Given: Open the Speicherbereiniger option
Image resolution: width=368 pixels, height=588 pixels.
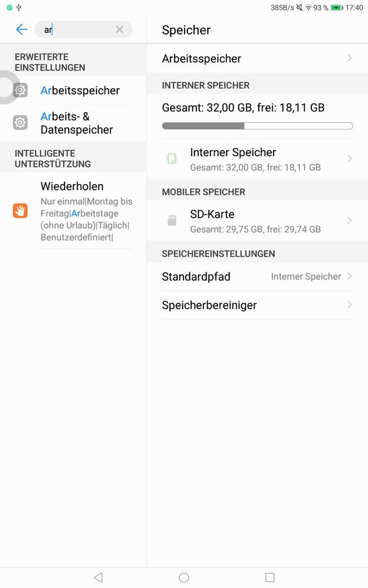Looking at the screenshot, I should pos(257,305).
